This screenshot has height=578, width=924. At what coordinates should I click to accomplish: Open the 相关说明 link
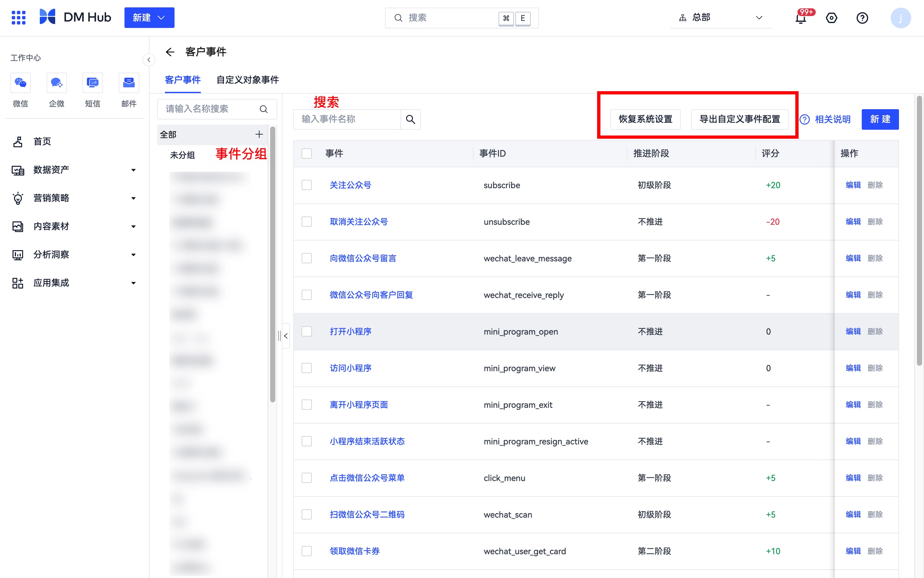point(832,119)
